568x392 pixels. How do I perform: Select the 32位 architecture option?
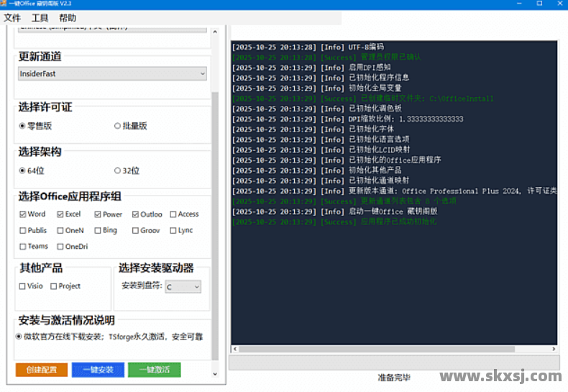[x=117, y=170]
